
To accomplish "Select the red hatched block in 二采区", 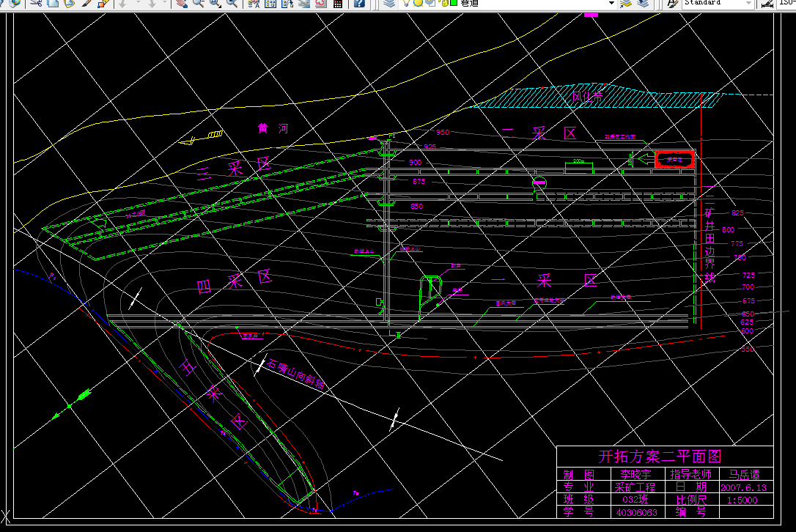I will [x=674, y=160].
